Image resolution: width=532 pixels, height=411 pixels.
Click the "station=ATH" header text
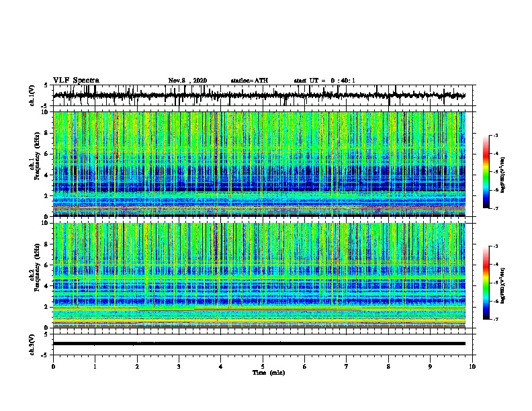(249, 81)
